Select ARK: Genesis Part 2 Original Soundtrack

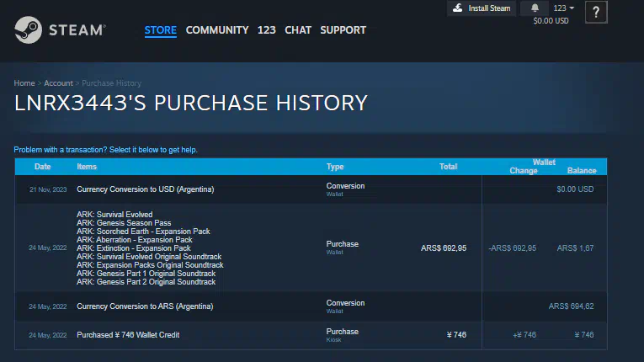146,282
